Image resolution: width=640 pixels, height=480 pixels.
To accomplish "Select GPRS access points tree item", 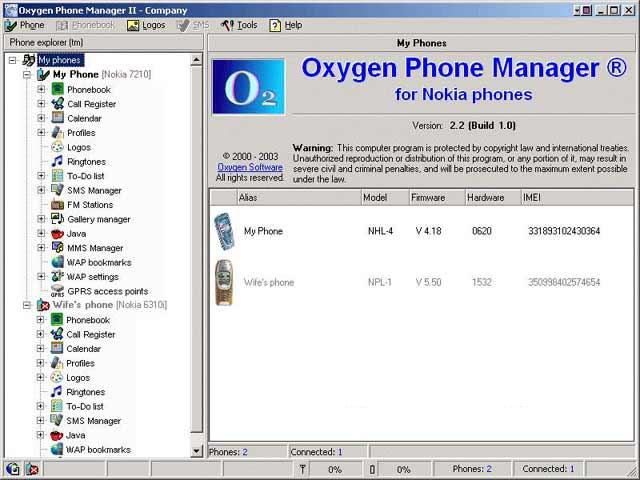I will click(x=107, y=291).
